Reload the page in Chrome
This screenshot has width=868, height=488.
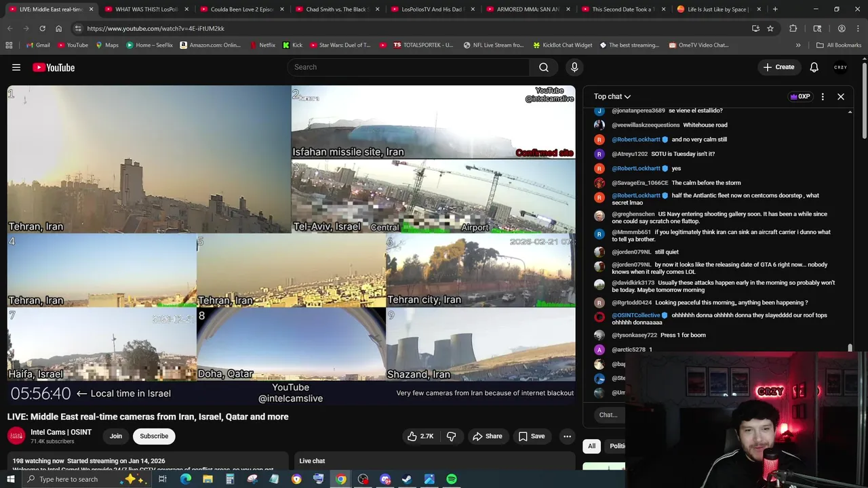42,28
